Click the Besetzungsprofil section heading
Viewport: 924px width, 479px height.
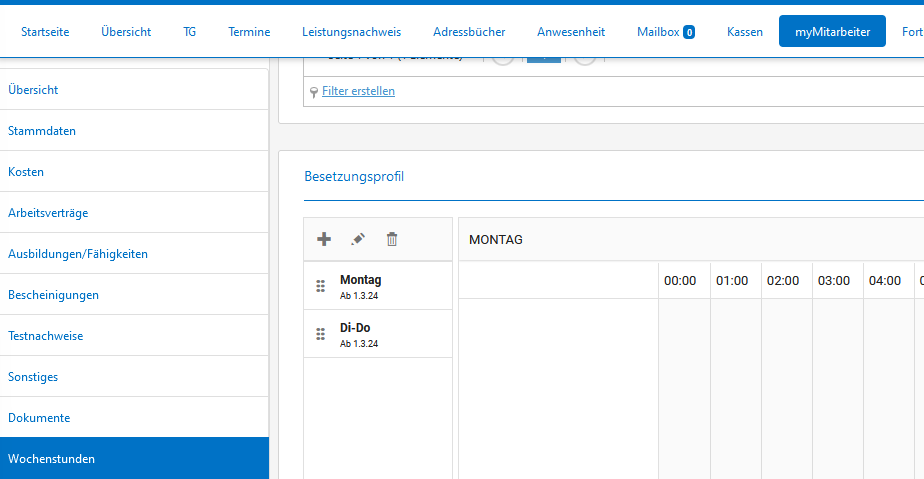point(354,177)
